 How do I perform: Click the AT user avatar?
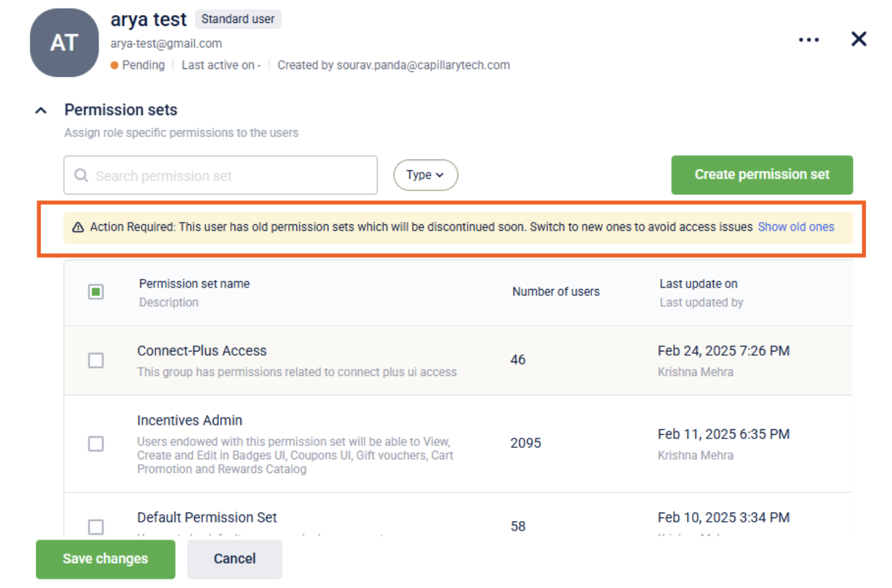64,43
